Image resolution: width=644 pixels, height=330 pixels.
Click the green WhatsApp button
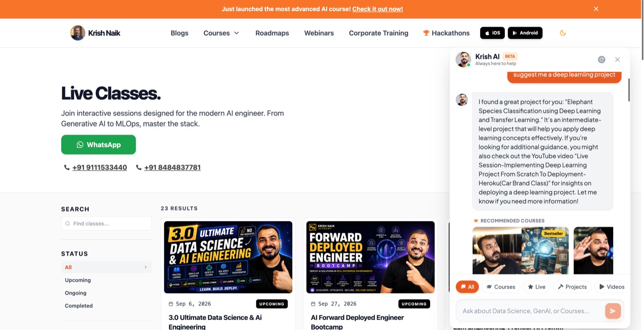98,144
